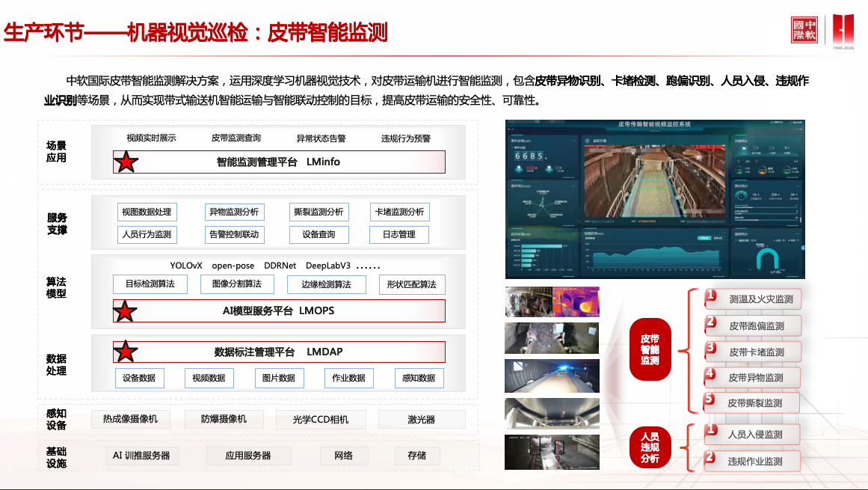Select the 异物监测分析 box

(x=234, y=212)
